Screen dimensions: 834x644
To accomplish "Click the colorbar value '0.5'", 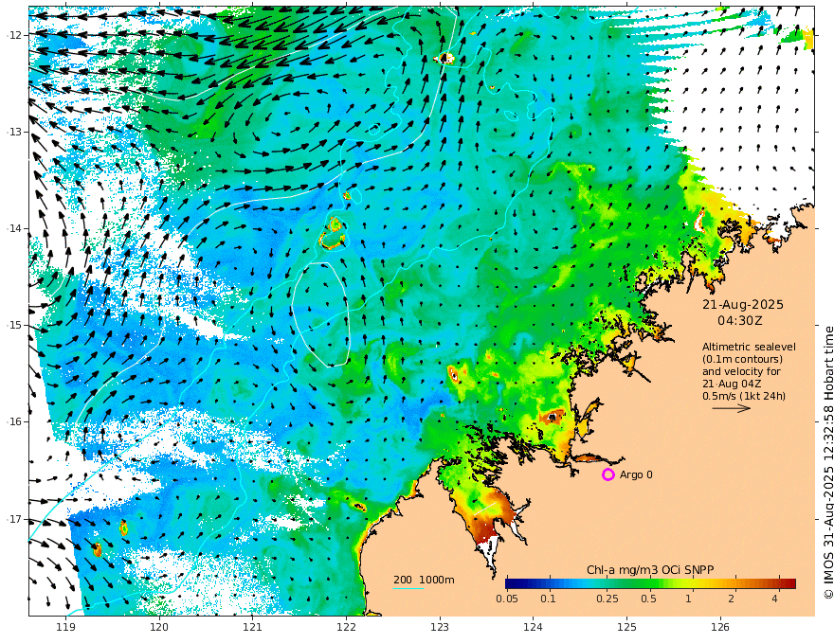I will pos(648,599).
